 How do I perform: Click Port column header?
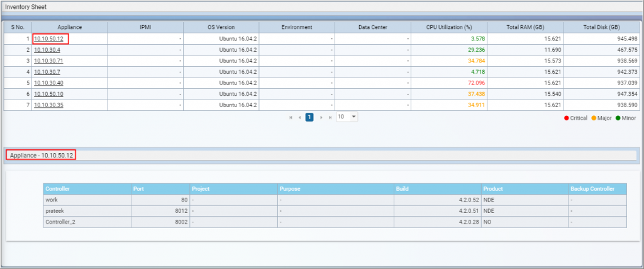[x=160, y=189]
